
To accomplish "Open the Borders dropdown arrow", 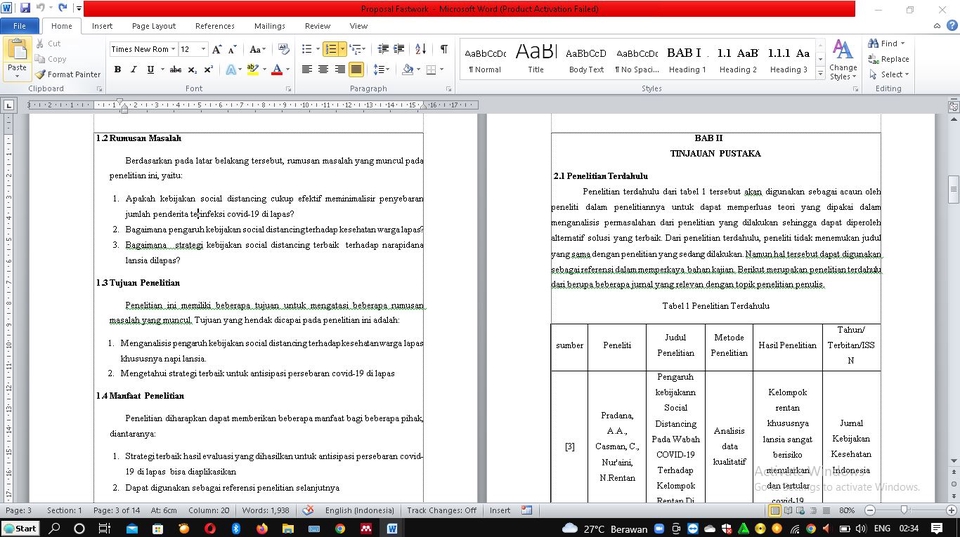I will [x=442, y=70].
